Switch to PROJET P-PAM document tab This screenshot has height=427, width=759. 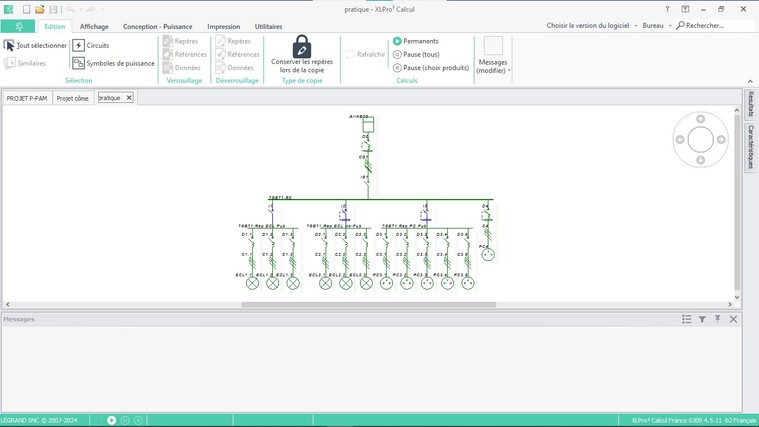(x=27, y=98)
